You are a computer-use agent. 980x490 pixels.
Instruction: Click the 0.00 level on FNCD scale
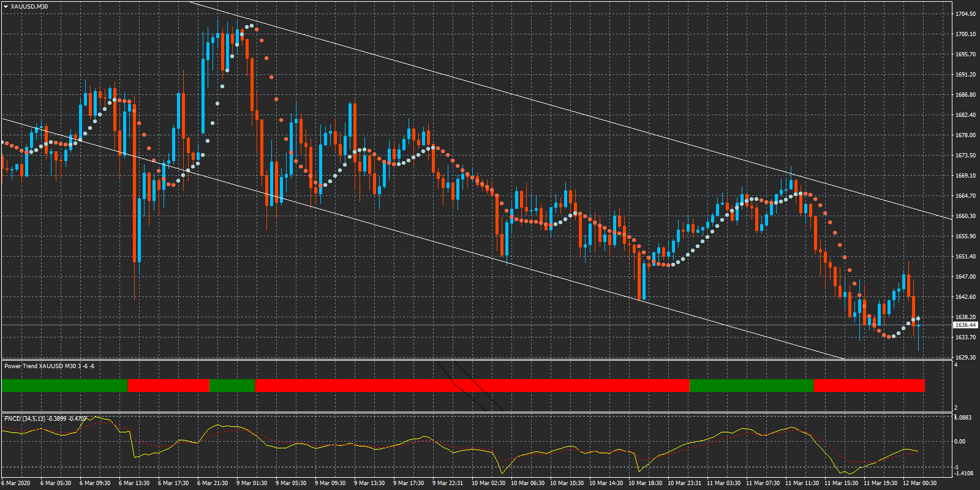(x=960, y=442)
